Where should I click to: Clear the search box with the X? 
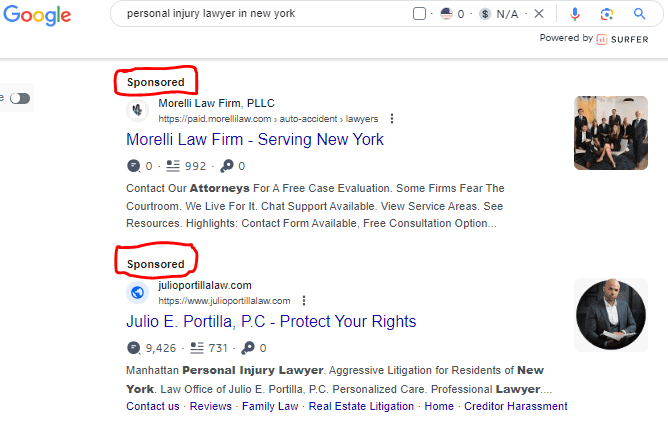[540, 14]
